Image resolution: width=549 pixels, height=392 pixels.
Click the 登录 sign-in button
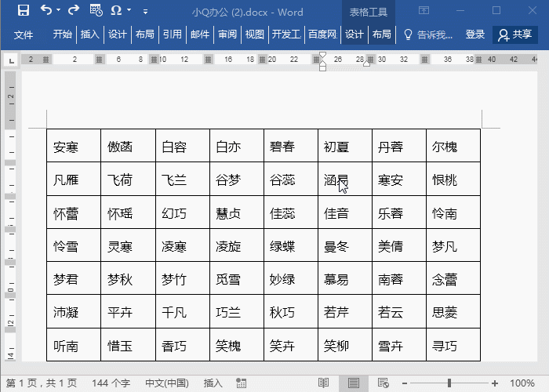tap(475, 34)
